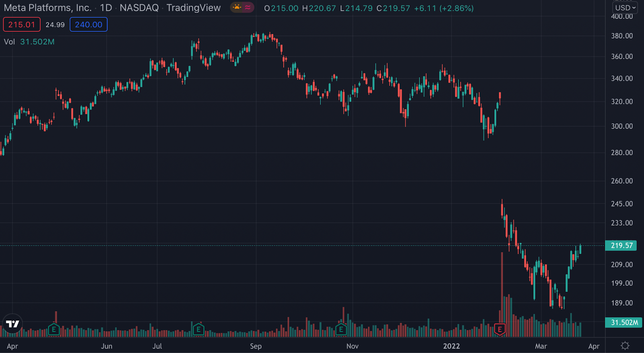
Task: Click the Sep label on time axis
Action: [x=256, y=346]
